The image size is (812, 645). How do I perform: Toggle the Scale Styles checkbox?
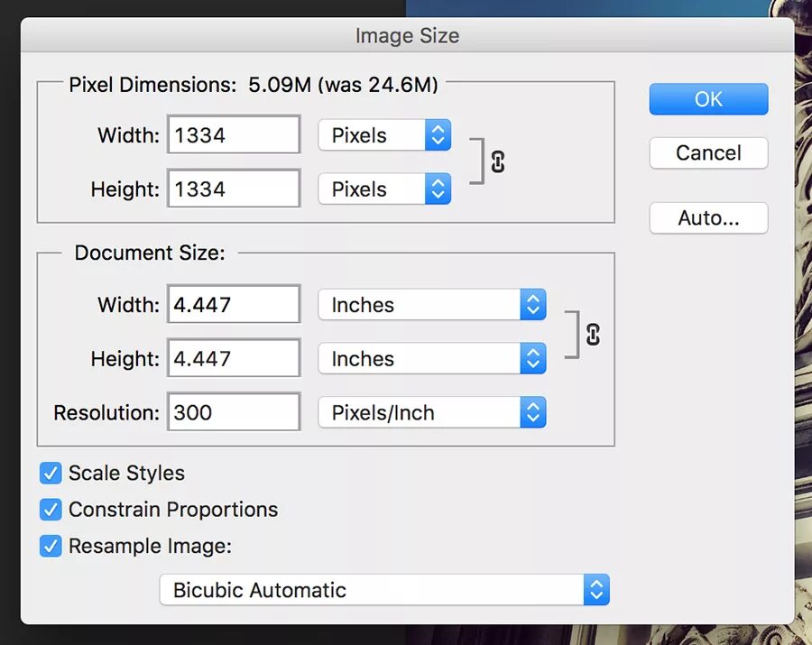tap(51, 474)
